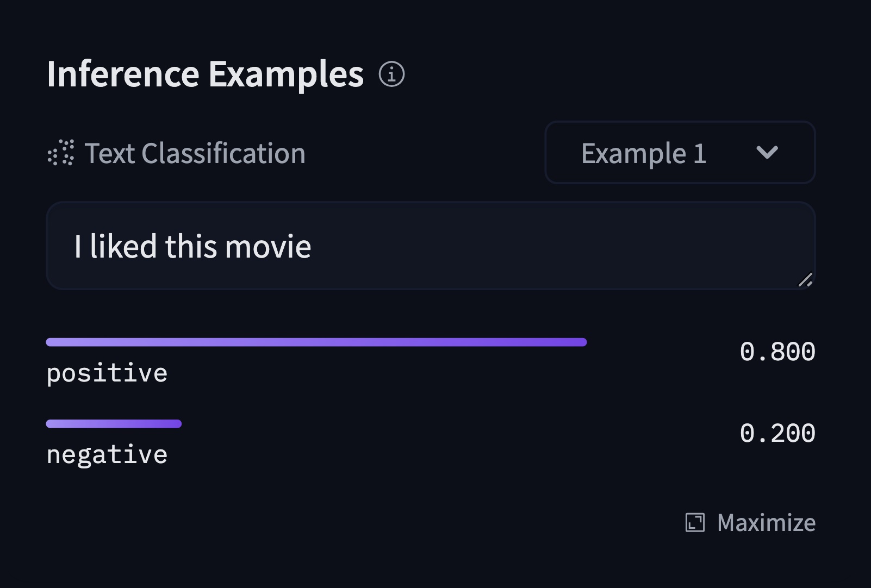Click the Maximize expand-square icon
Viewport: 871px width, 588px height.
[695, 523]
